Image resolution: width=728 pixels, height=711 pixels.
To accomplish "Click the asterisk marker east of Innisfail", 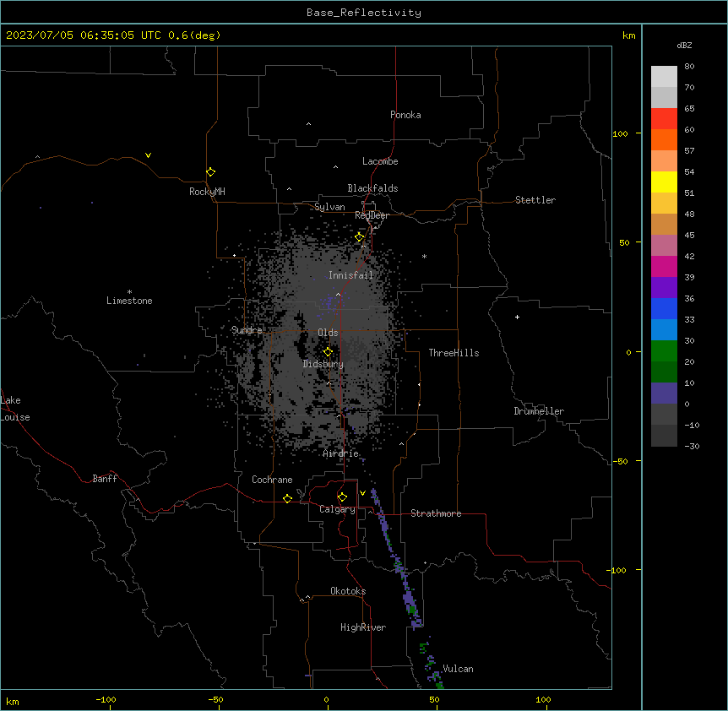I will [424, 256].
